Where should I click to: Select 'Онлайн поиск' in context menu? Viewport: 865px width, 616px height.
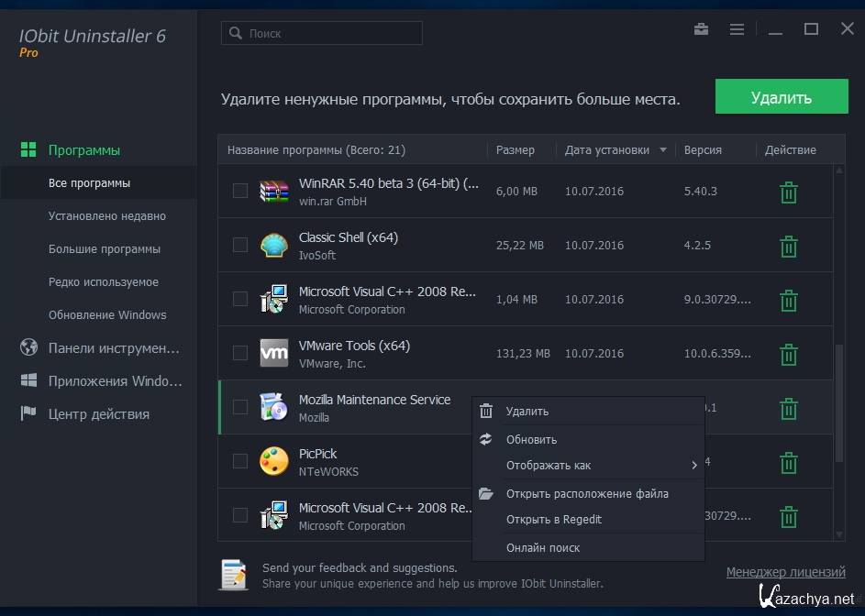coord(543,548)
